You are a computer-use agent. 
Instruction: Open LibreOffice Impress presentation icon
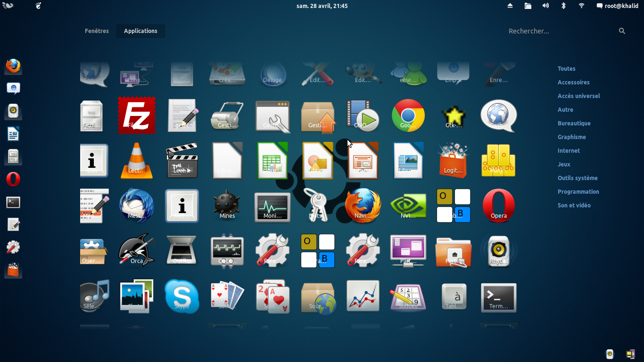tap(363, 161)
